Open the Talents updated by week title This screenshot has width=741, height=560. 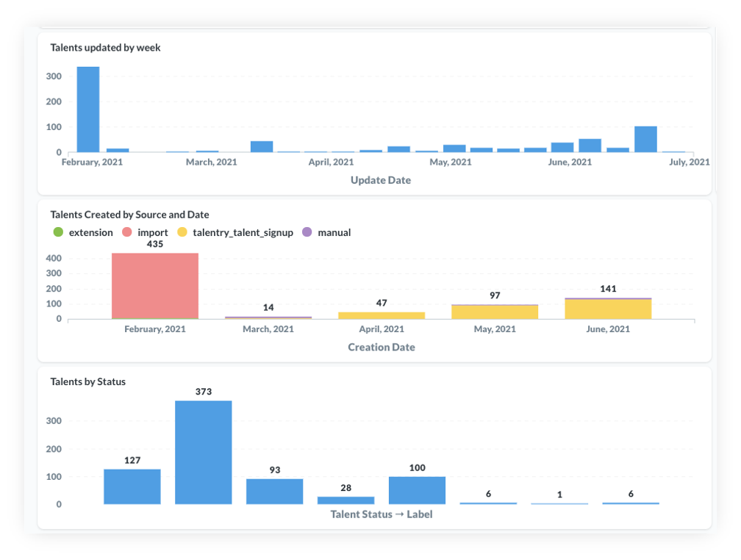tap(105, 48)
